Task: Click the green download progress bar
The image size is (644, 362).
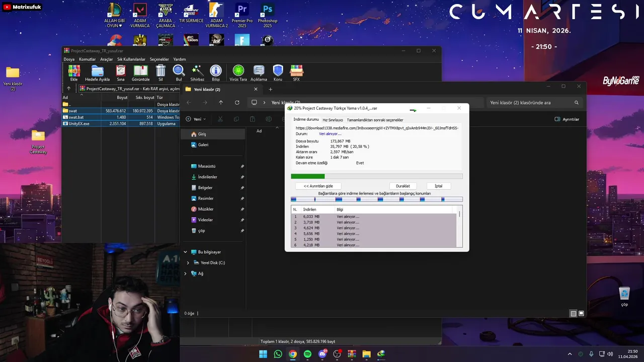Action: tap(377, 176)
